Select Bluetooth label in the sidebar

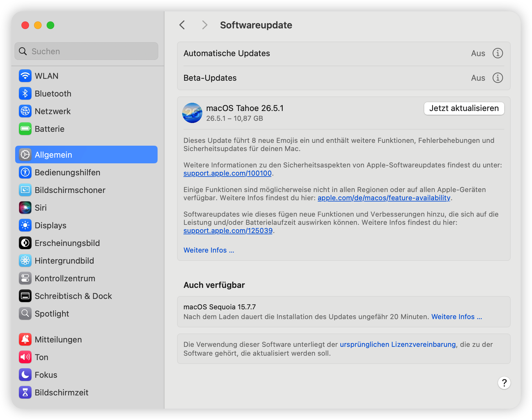point(53,94)
